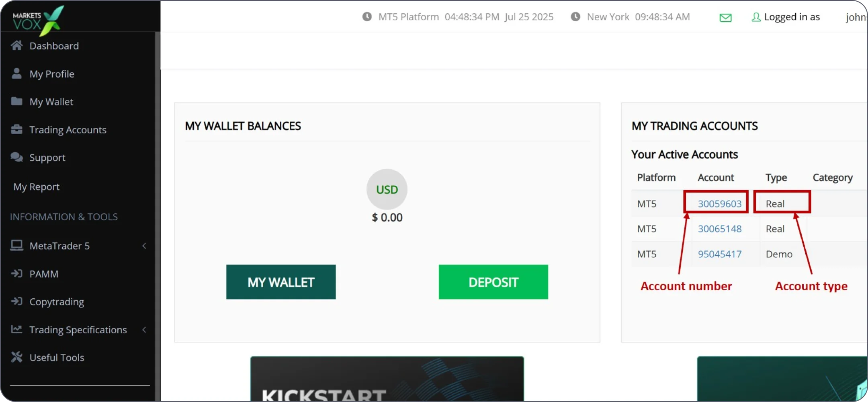This screenshot has height=402, width=868.
Task: Click the Trading Accounts briefcase icon
Action: coord(16,129)
